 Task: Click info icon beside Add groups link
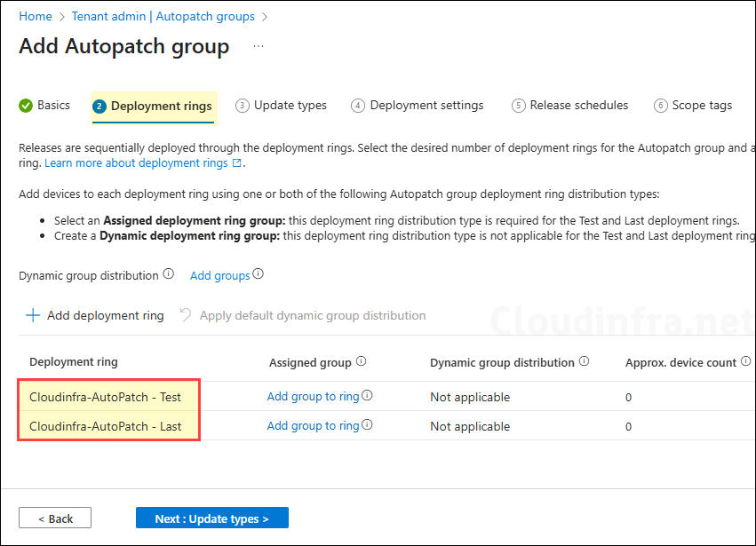tap(259, 274)
